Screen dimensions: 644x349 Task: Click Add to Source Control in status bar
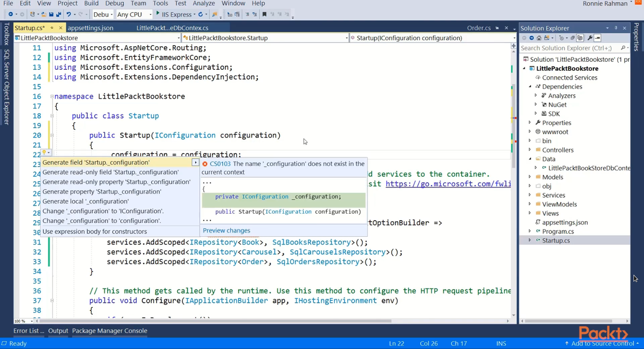pos(603,343)
